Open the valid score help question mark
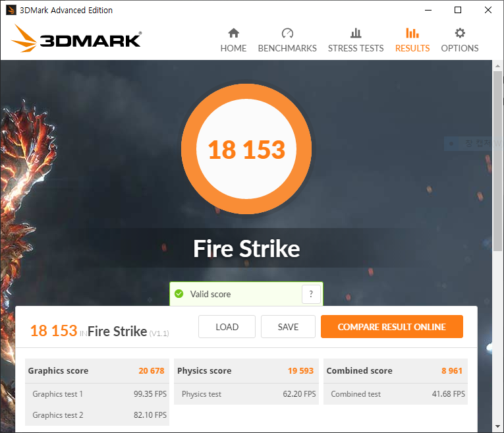Image resolution: width=504 pixels, height=433 pixels. (x=311, y=294)
